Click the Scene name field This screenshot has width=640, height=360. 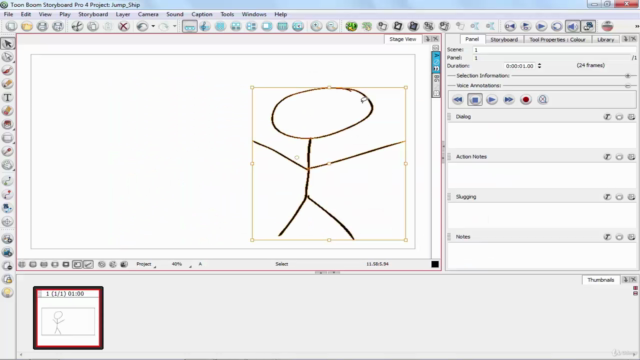pos(554,50)
